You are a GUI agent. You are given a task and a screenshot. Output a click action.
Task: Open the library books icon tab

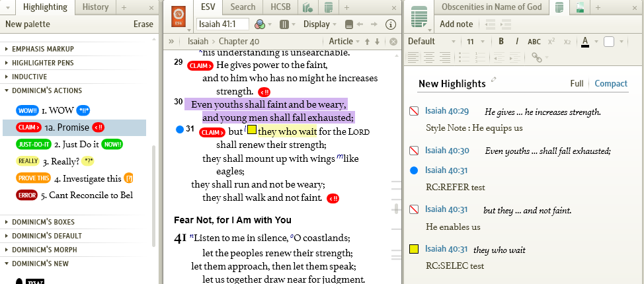pyautogui.click(x=307, y=7)
